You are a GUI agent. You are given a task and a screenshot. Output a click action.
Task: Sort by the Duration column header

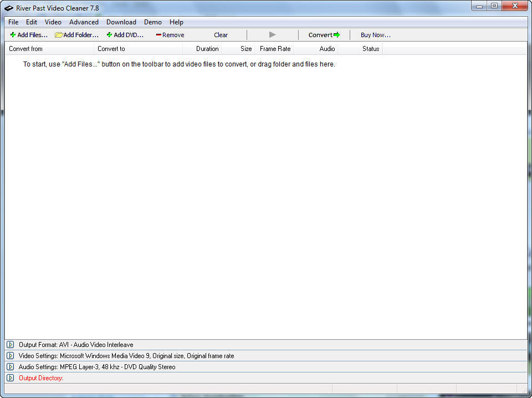(202, 49)
